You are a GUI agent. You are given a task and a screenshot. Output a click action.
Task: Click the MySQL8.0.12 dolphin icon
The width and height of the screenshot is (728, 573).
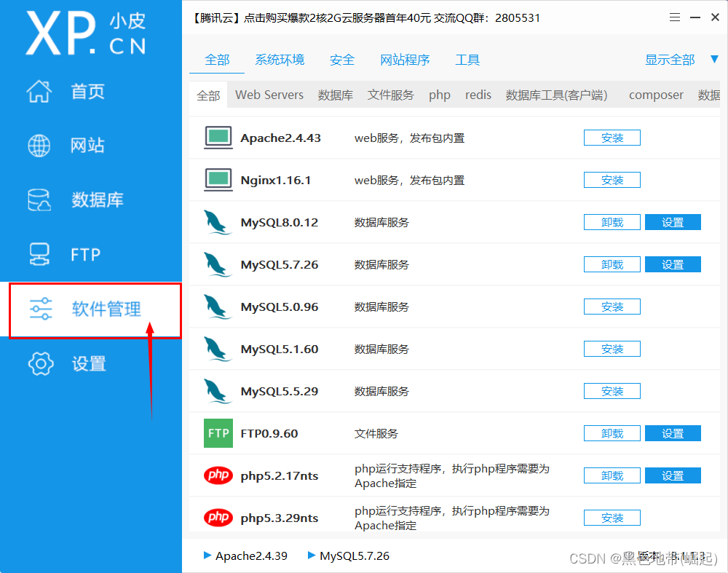[x=217, y=222]
